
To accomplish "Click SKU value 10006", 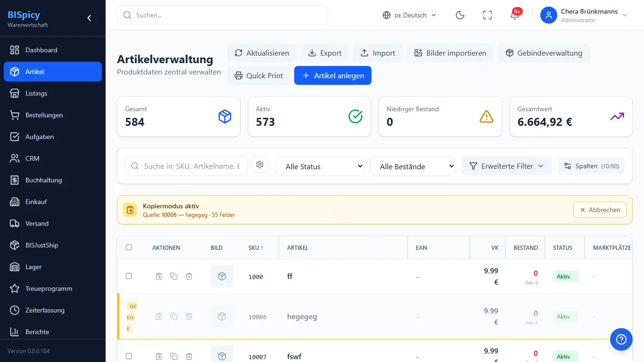I will (x=257, y=317).
